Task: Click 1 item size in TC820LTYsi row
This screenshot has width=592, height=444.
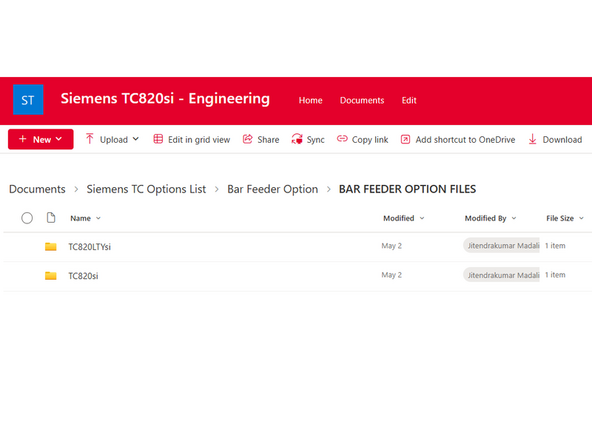Action: coord(555,246)
